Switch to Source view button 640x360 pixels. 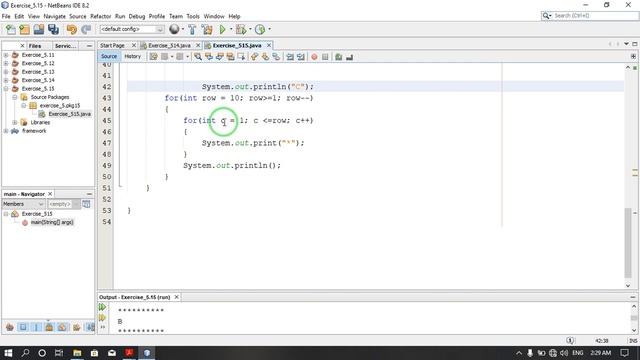[x=109, y=56]
